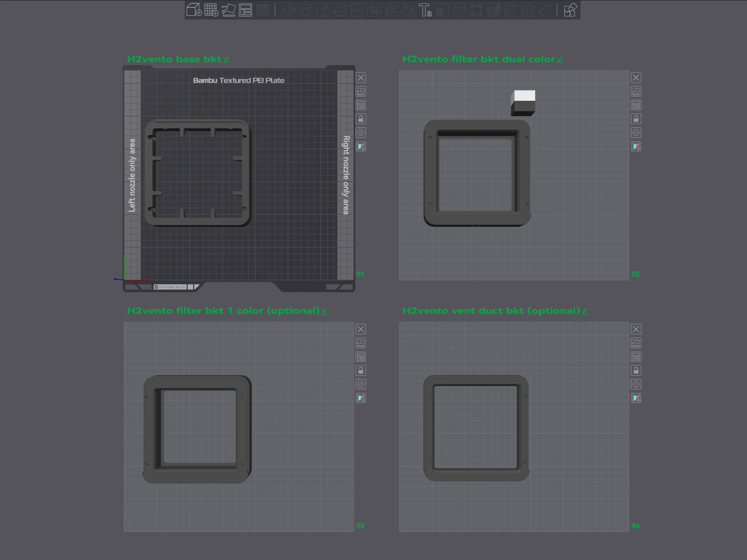
Task: Open filament mapping for filter bkt 1 color plate
Action: click(361, 398)
